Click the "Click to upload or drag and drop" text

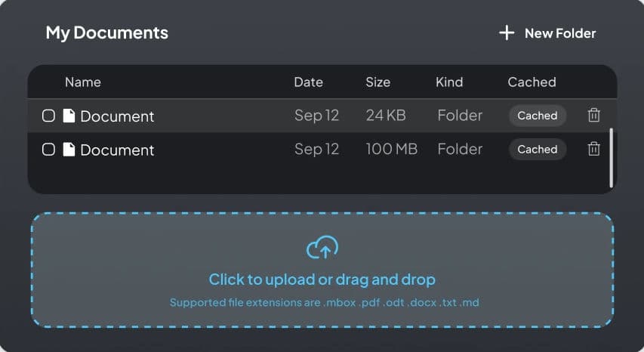[322, 279]
